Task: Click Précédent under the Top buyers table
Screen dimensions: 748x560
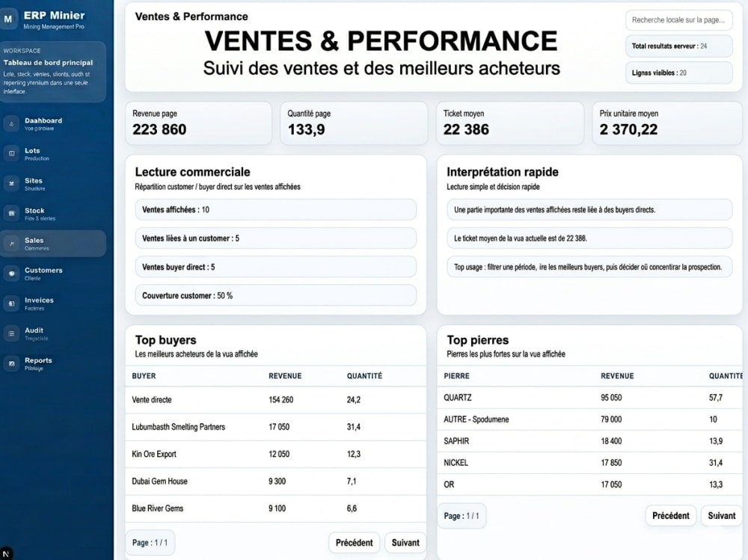Action: [x=354, y=543]
